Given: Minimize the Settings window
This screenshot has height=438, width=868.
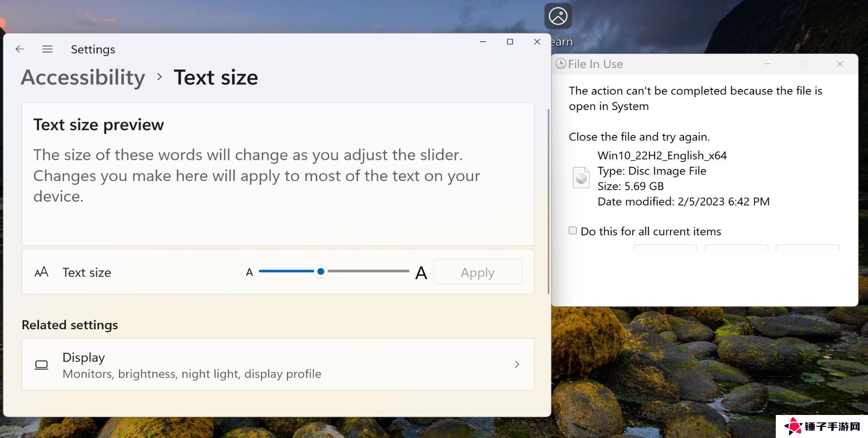Looking at the screenshot, I should (x=483, y=42).
